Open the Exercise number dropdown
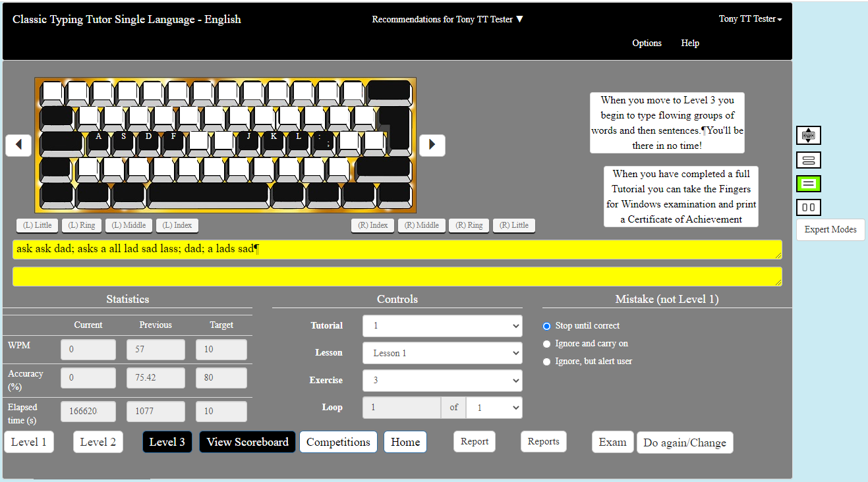This screenshot has width=868, height=482. pos(442,381)
